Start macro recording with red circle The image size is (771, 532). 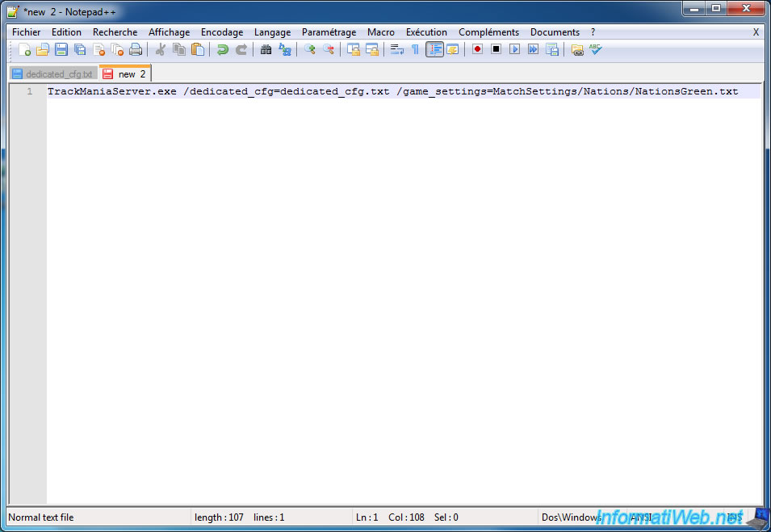click(477, 49)
